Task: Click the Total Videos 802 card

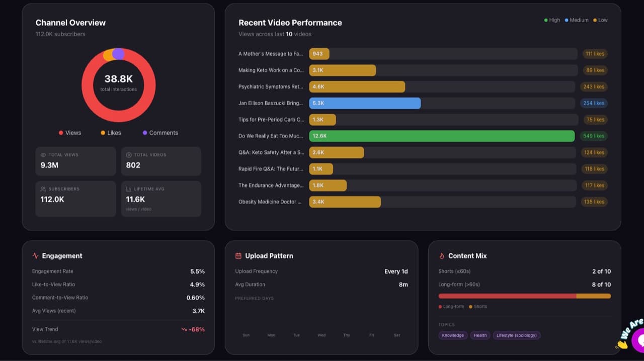Action: coord(161,161)
